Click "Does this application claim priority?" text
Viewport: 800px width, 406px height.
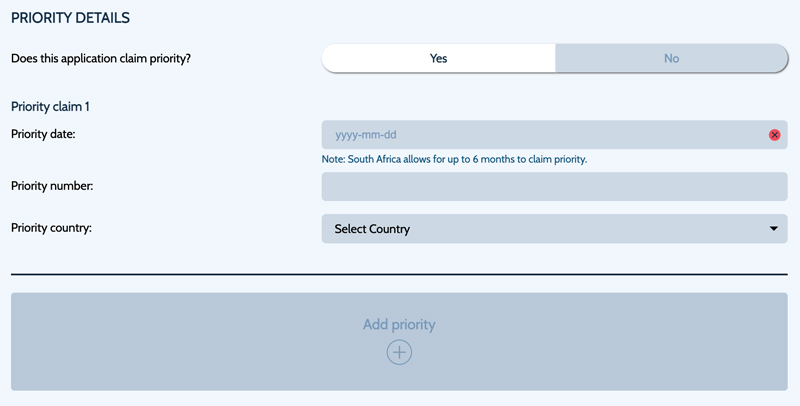[101, 58]
